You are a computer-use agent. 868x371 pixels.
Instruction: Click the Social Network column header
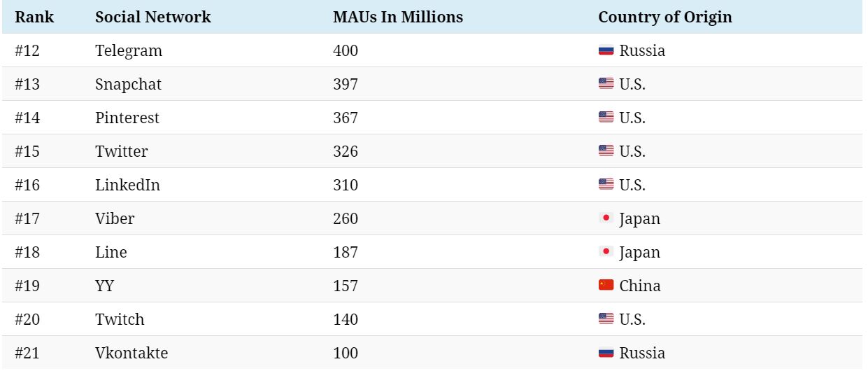click(x=152, y=17)
